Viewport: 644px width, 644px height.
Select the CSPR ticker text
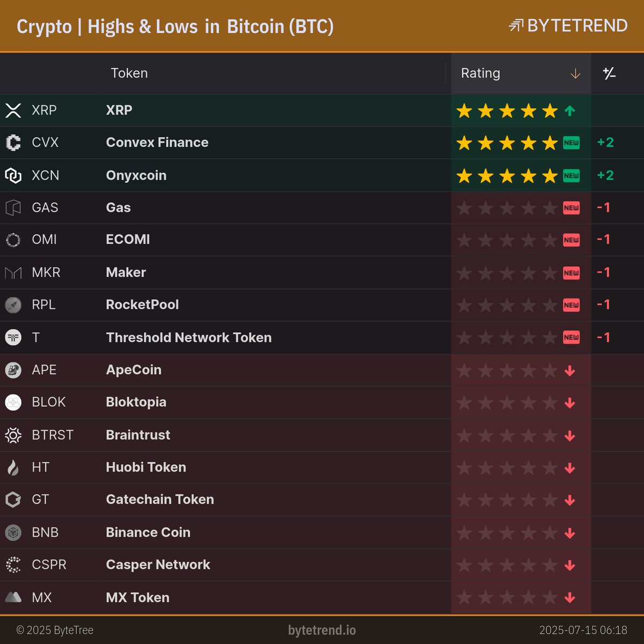tap(49, 565)
